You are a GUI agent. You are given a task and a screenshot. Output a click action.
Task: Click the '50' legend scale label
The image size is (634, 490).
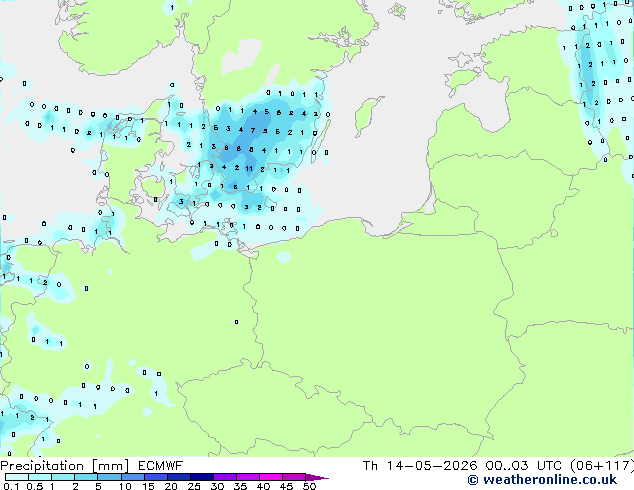pyautogui.click(x=309, y=486)
